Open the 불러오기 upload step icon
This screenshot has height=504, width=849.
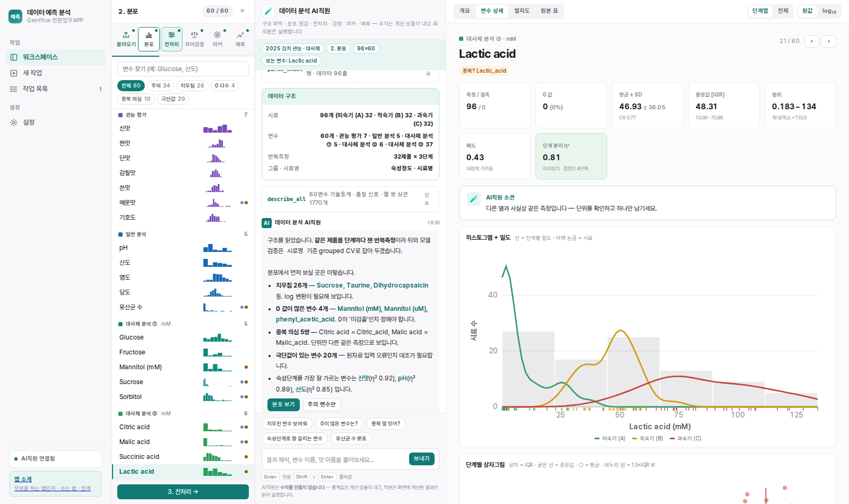pos(126,35)
